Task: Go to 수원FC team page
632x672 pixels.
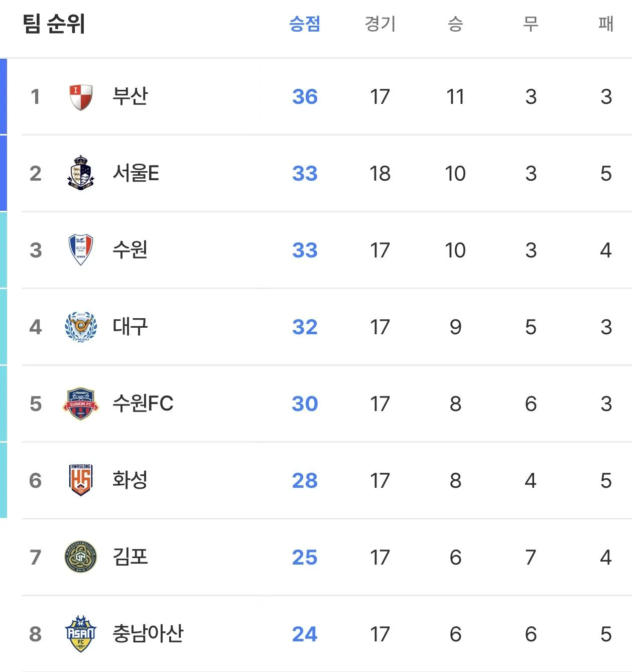Action: [143, 404]
